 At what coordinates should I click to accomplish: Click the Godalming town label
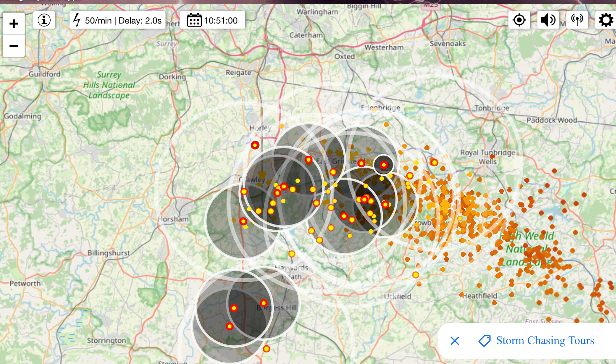pos(22,116)
